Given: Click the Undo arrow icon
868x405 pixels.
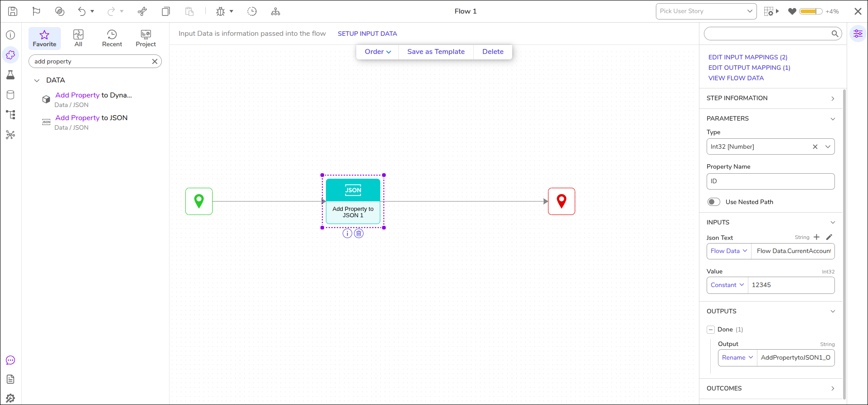Looking at the screenshot, I should [x=82, y=11].
